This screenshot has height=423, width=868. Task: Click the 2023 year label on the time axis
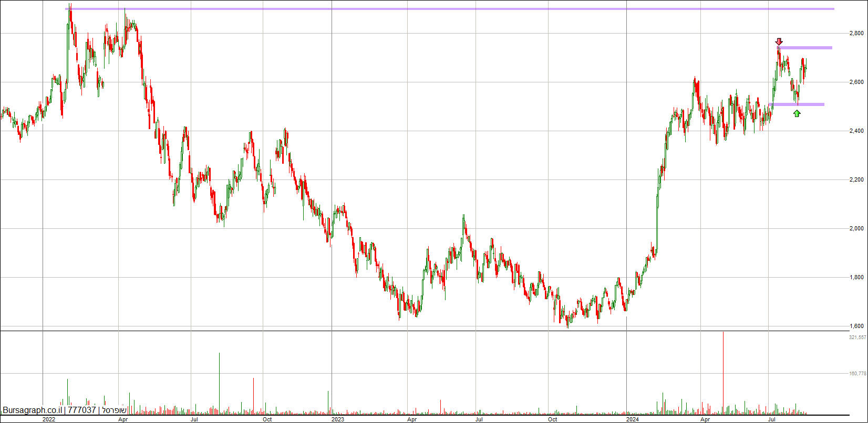(x=338, y=419)
